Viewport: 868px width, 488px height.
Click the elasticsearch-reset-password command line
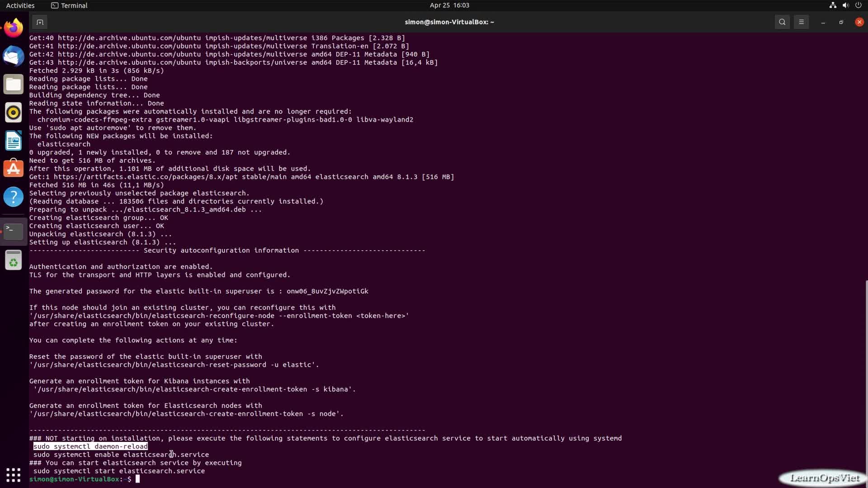[x=174, y=365]
